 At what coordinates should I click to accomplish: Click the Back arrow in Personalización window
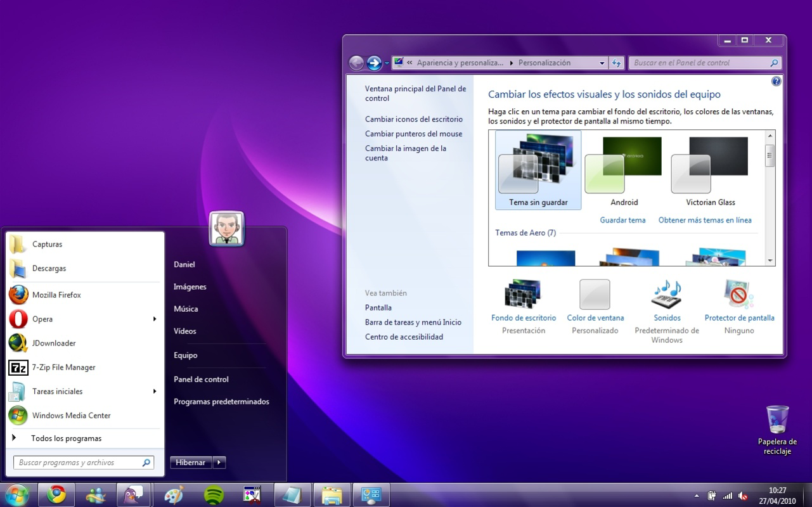357,63
